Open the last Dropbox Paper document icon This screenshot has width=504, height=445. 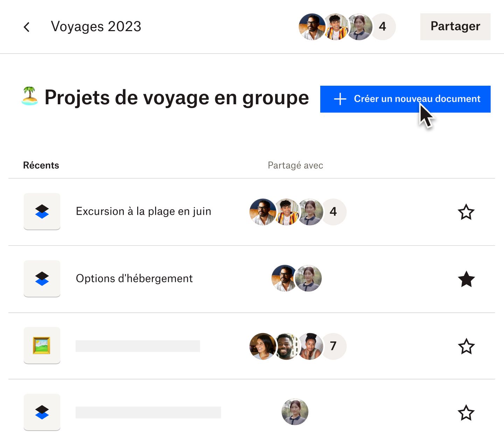[x=42, y=412]
